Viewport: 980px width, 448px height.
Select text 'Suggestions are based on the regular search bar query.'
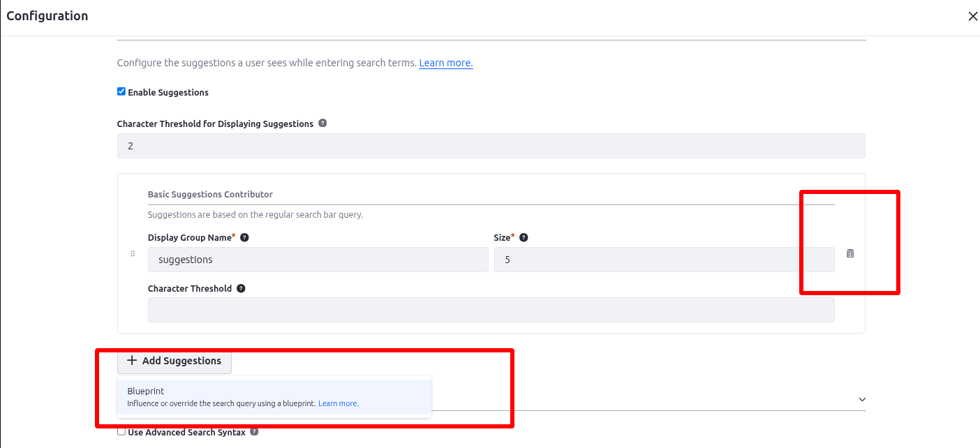pos(255,215)
